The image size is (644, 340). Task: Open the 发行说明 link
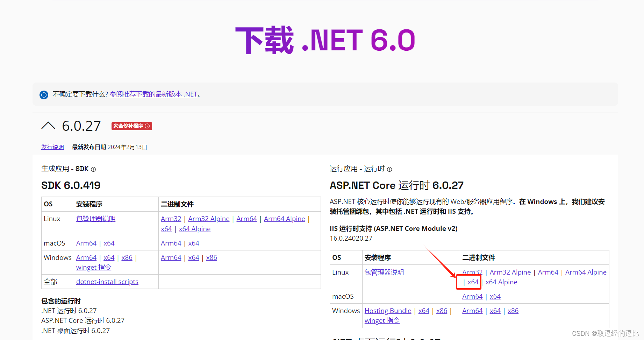point(52,147)
